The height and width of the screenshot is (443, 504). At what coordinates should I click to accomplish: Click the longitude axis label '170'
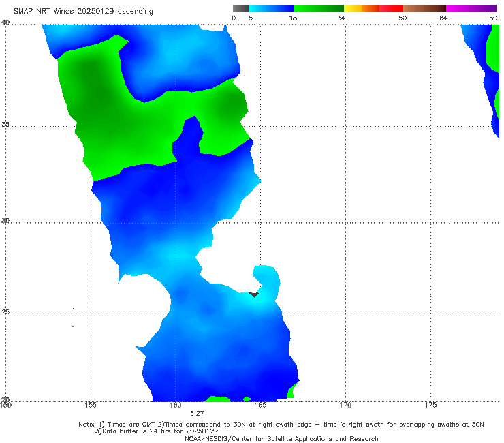pyautogui.click(x=345, y=405)
